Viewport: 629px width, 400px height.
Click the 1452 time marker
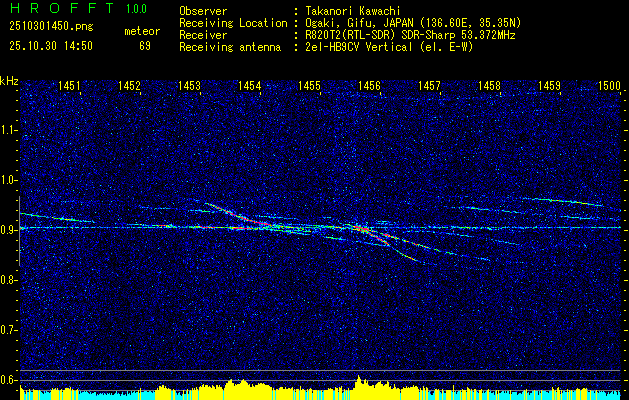click(x=129, y=85)
